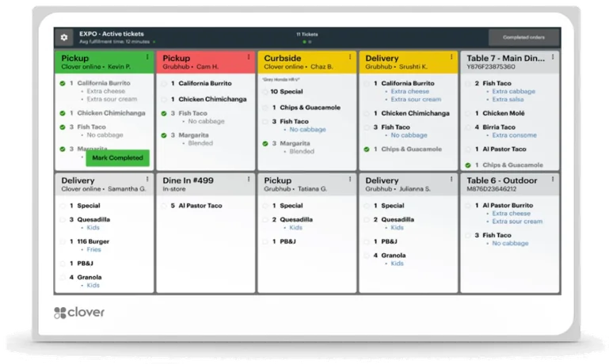The width and height of the screenshot is (609, 364).
Task: Select red Pickup Cam H. ticket header
Action: (205, 62)
